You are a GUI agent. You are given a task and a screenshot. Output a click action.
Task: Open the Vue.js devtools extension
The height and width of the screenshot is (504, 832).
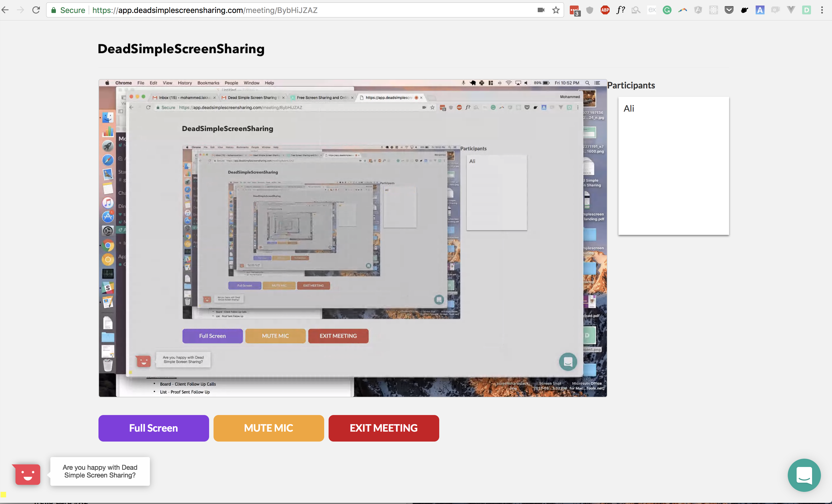click(792, 10)
